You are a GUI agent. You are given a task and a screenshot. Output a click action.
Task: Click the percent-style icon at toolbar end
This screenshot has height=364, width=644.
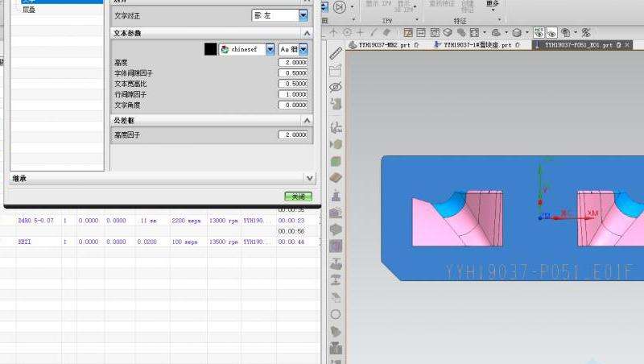pos(586,33)
